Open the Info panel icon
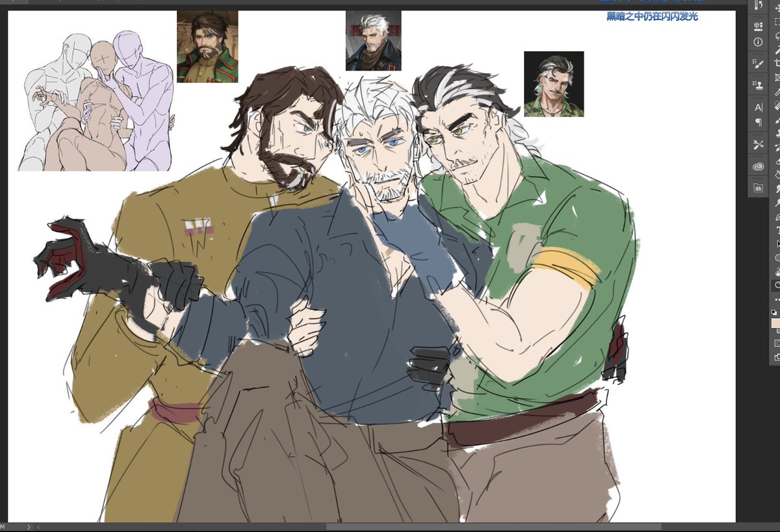Image resolution: width=780 pixels, height=532 pixels. pos(758,42)
